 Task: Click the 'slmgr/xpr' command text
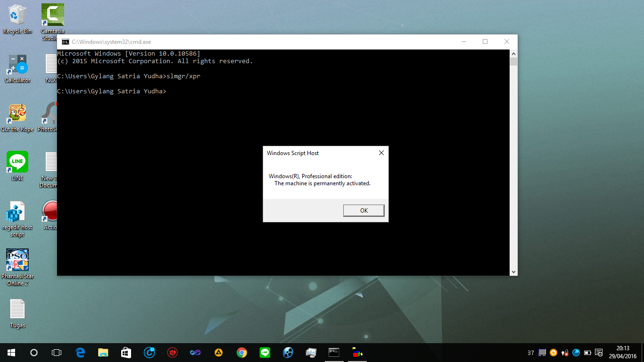click(x=183, y=76)
